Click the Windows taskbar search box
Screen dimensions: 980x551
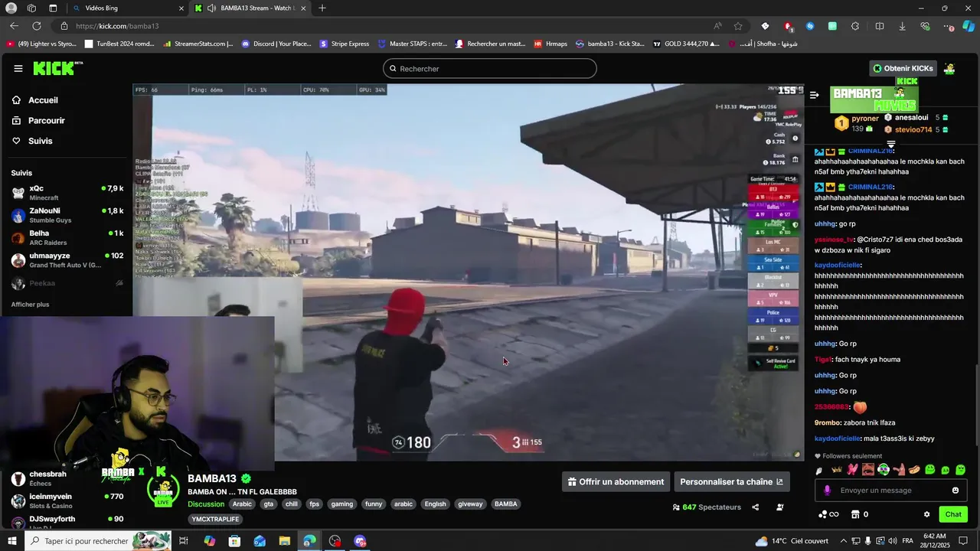(98, 541)
